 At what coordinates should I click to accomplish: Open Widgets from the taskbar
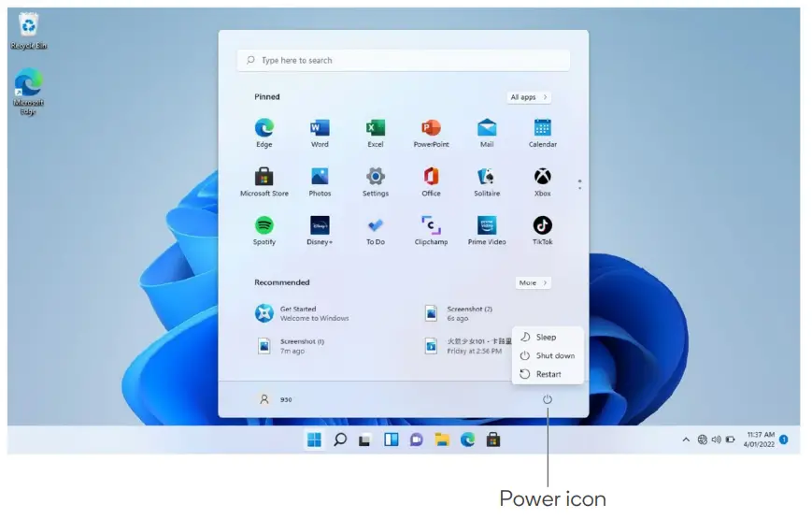(x=391, y=440)
